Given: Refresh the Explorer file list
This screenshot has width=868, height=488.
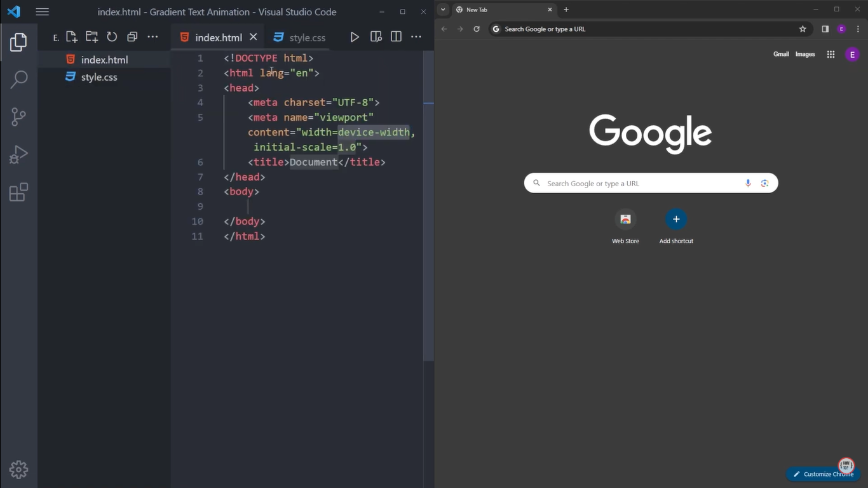Looking at the screenshot, I should point(112,37).
